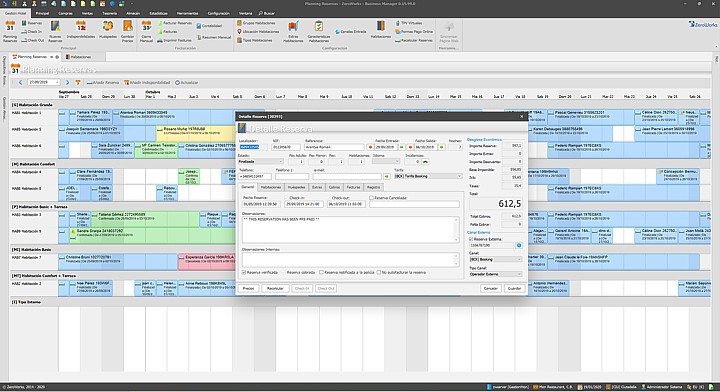The image size is (720, 392).
Task: Click inside the Observaciones Internas field
Action: coord(350,259)
